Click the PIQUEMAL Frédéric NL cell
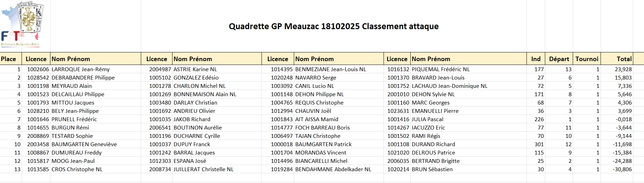 click(x=441, y=69)
